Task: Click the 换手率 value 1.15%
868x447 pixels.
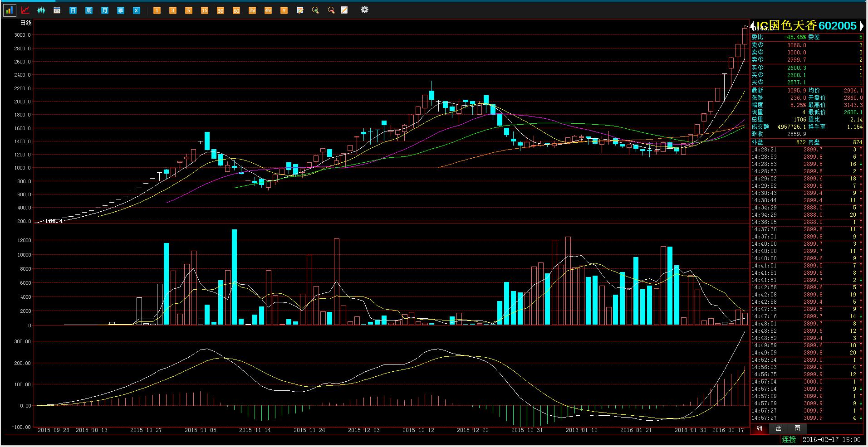Action: pyautogui.click(x=855, y=127)
